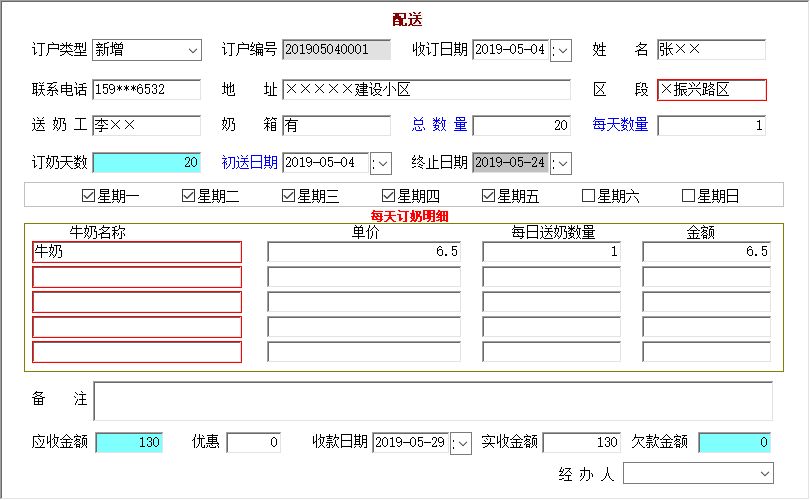810x500 pixels.
Task: Click the third row 每日送奶数量 field
Action: click(x=551, y=302)
